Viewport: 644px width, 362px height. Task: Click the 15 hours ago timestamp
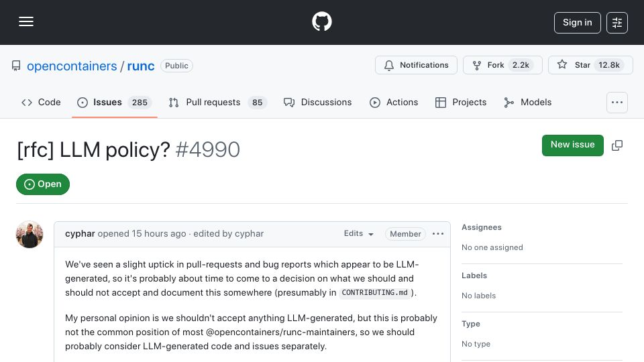click(x=158, y=233)
